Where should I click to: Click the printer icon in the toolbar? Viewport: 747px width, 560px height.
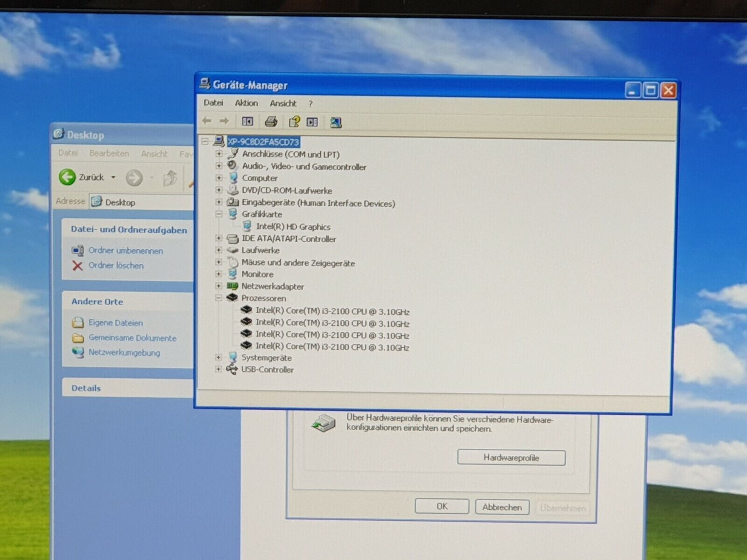coord(271,122)
